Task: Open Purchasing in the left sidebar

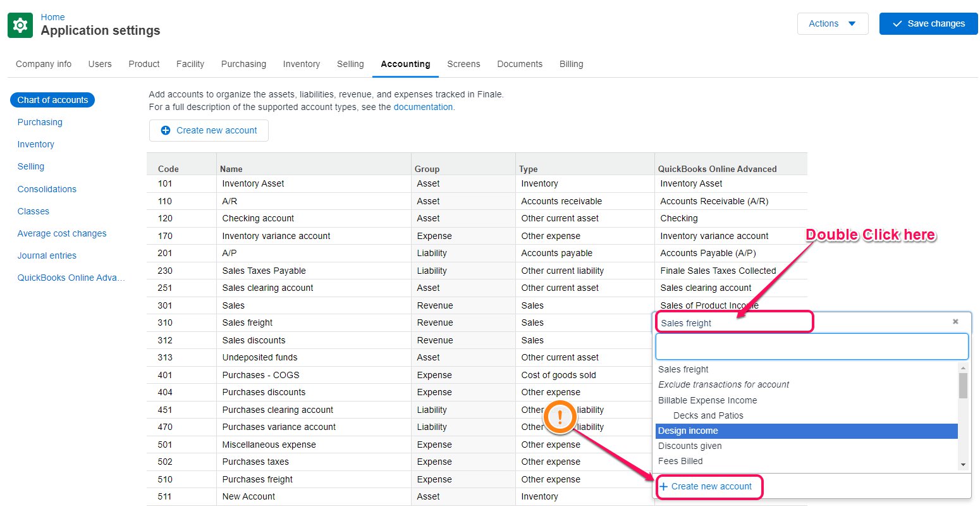Action: coord(40,122)
